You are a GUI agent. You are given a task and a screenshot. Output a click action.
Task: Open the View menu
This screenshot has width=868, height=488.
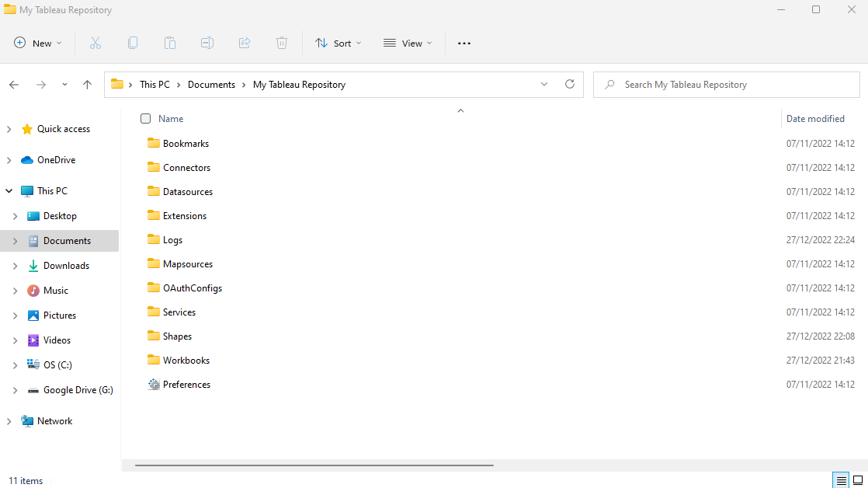click(408, 44)
